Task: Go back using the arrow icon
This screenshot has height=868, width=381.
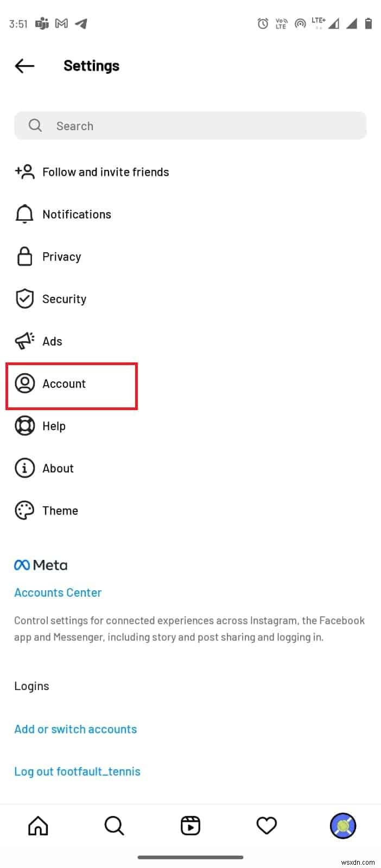Action: 24,66
